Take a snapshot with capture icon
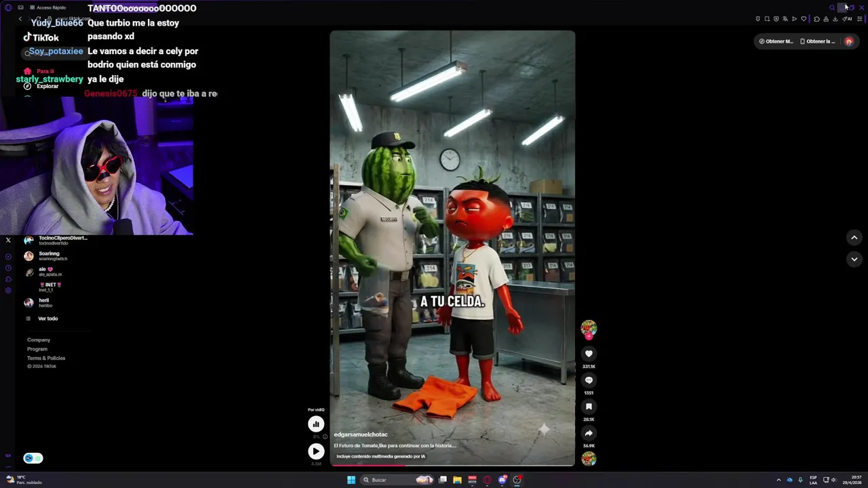The image size is (868, 488). 767,19
